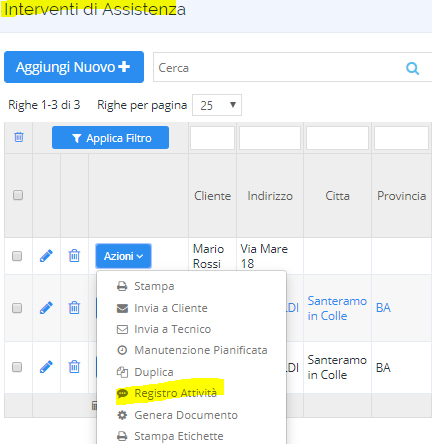Check the Mario Rossi row checkbox
The width and height of the screenshot is (432, 444).
tap(17, 256)
